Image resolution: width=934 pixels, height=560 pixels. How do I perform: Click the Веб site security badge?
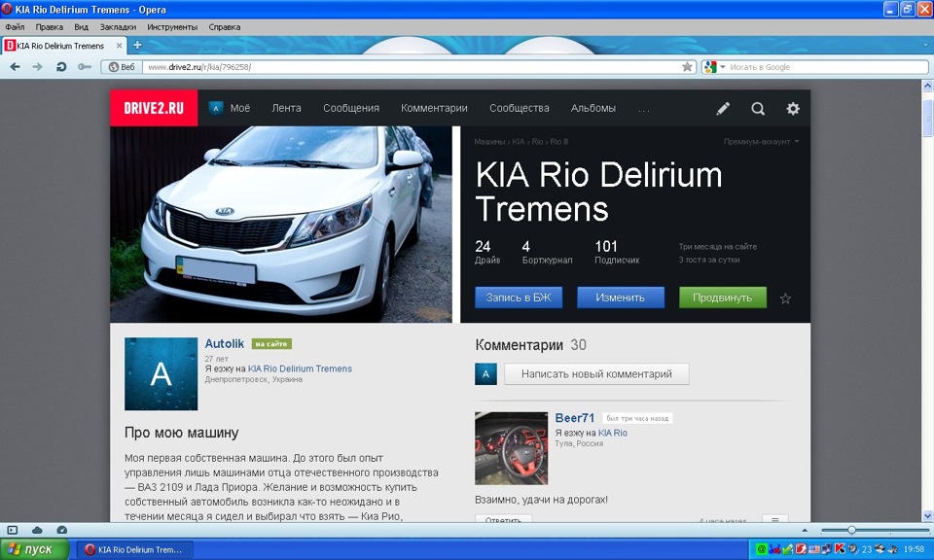122,67
